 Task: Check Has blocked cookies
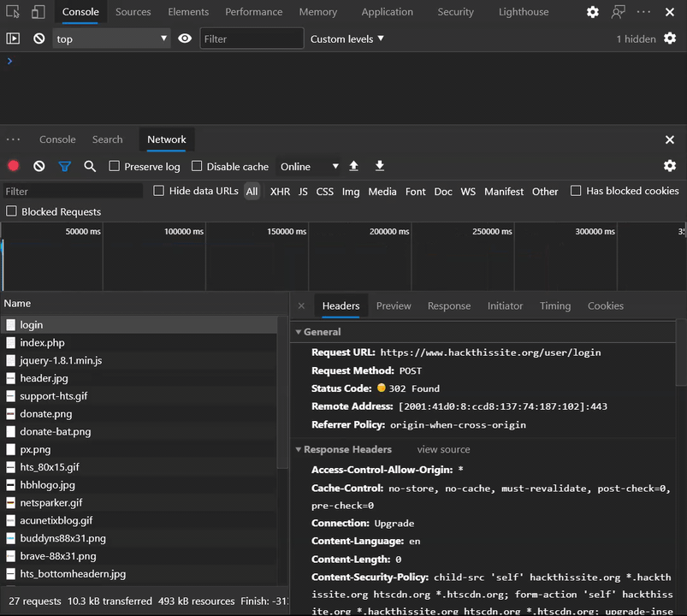576,191
